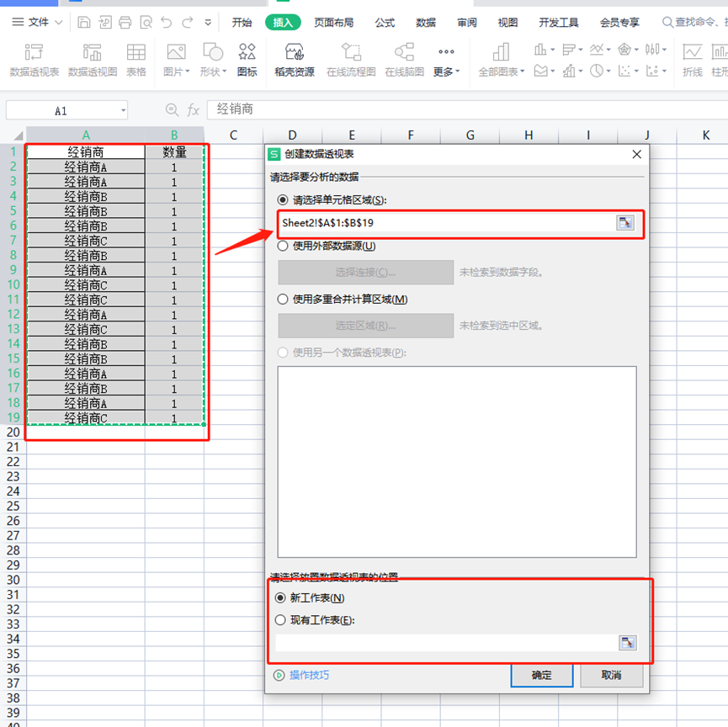Open the 视图 ribbon tab

pos(507,22)
